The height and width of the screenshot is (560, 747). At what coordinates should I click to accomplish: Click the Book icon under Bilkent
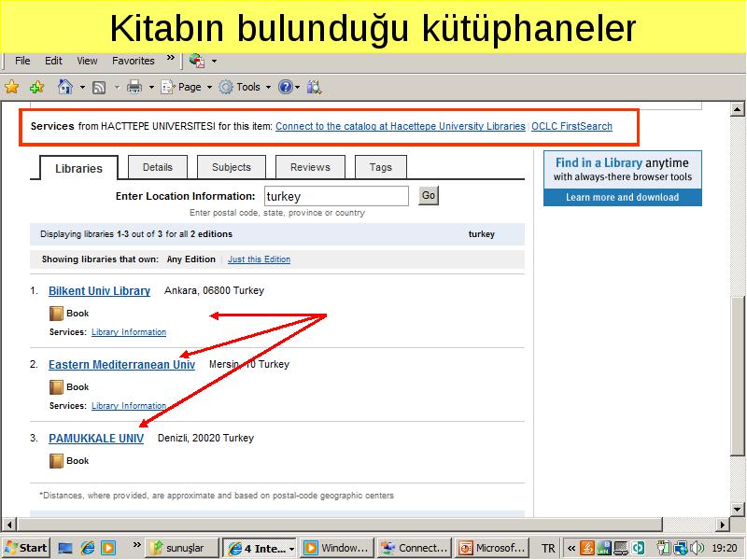[x=56, y=314]
